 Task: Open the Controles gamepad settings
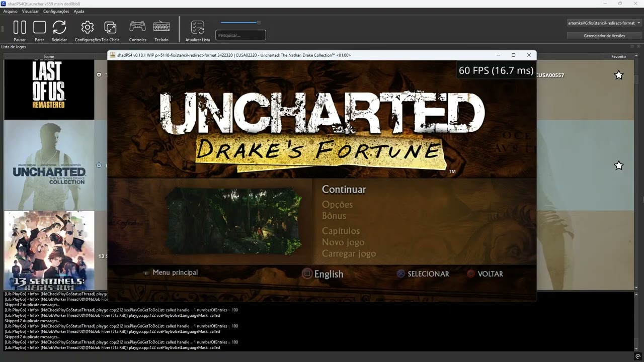(x=137, y=26)
